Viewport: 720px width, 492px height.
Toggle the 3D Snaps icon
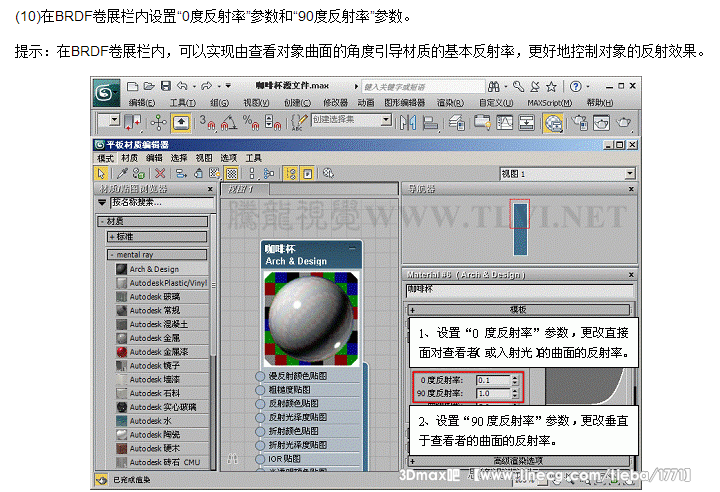pyautogui.click(x=208, y=123)
